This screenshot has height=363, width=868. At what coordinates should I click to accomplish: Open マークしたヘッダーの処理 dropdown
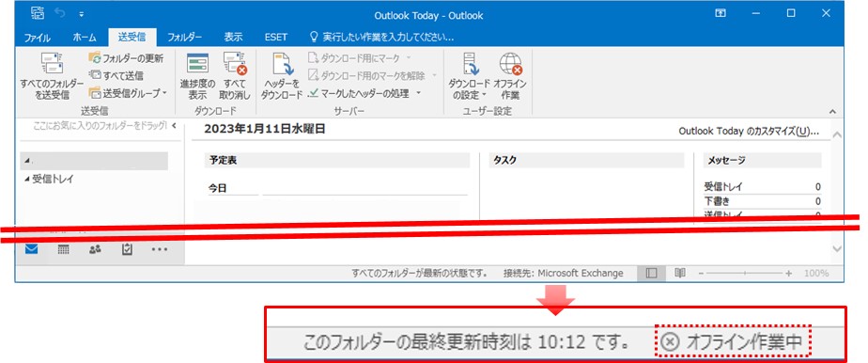[x=364, y=93]
